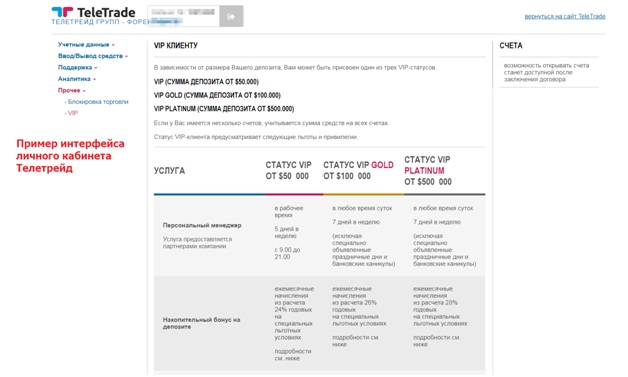Expand the Поддержка menu

[x=77, y=67]
